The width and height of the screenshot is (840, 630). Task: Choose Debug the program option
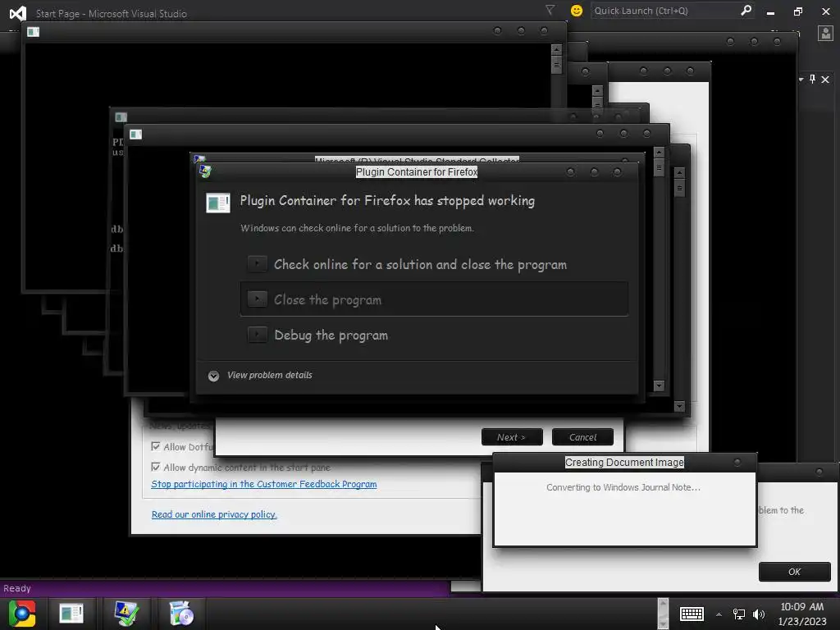(434, 335)
